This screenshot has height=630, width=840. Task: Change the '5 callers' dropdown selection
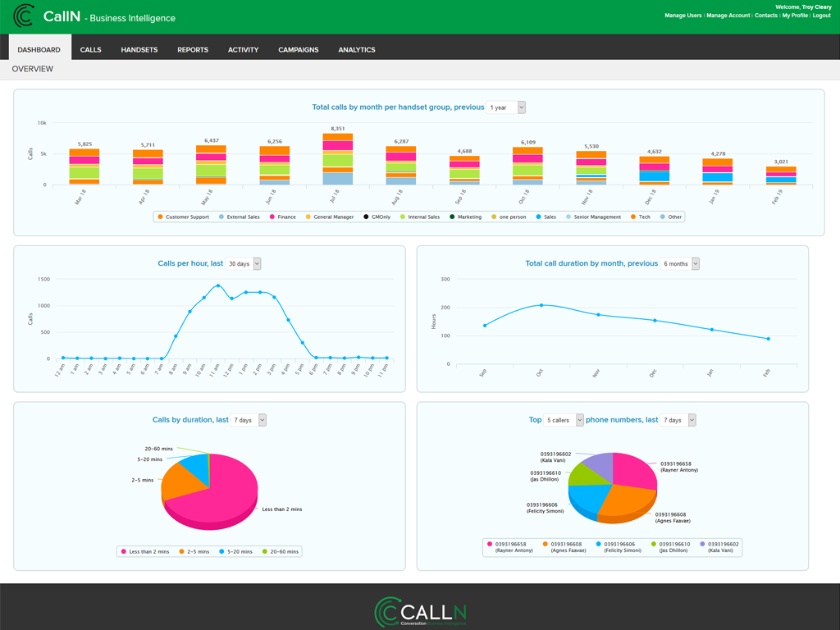coord(564,420)
